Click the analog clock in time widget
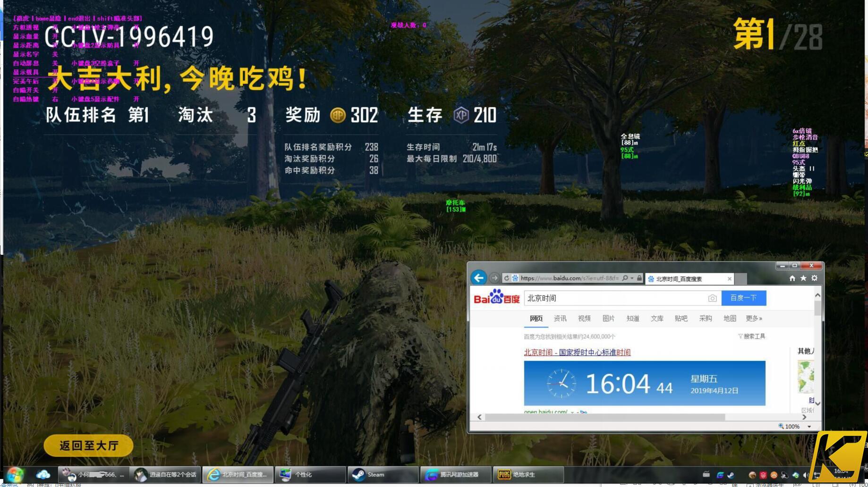Screen dimensions: 868x487 pos(562,383)
